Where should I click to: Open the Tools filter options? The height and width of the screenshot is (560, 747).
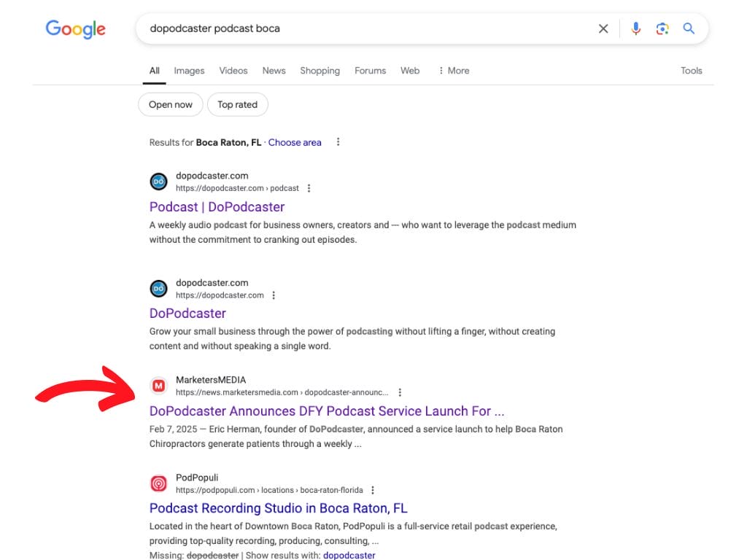point(691,71)
